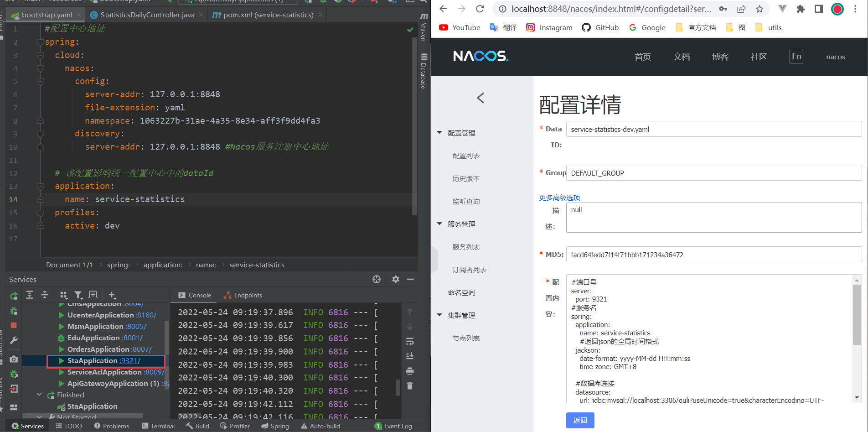Fold the application block at line 13

40,186
